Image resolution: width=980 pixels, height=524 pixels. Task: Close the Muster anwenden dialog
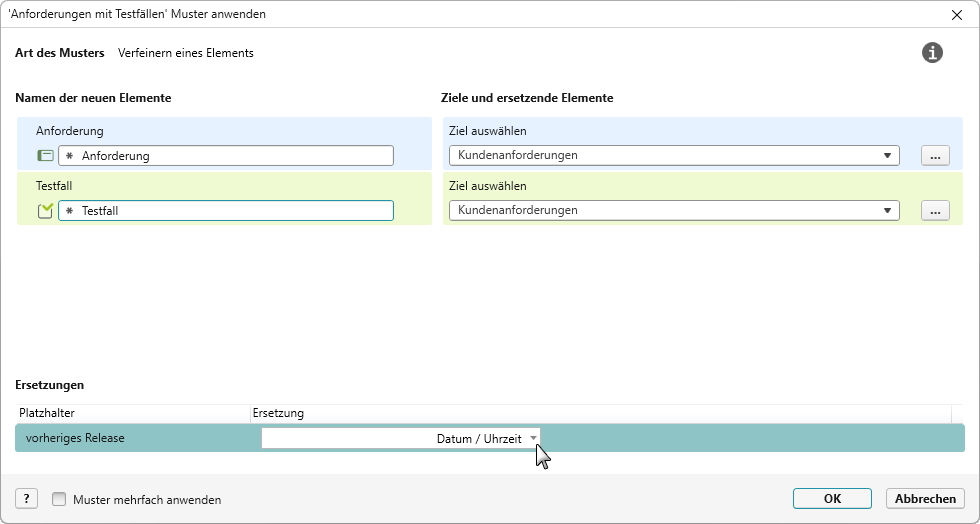click(x=955, y=15)
